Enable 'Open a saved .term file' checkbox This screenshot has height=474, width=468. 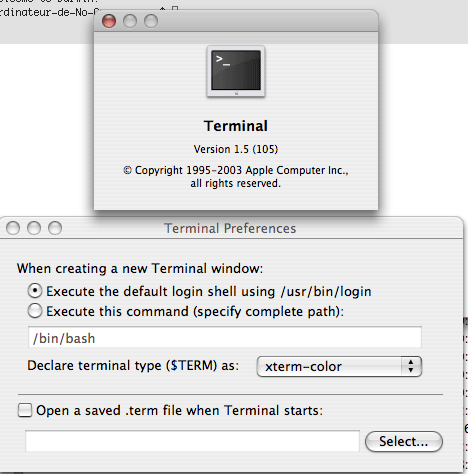[x=25, y=410]
